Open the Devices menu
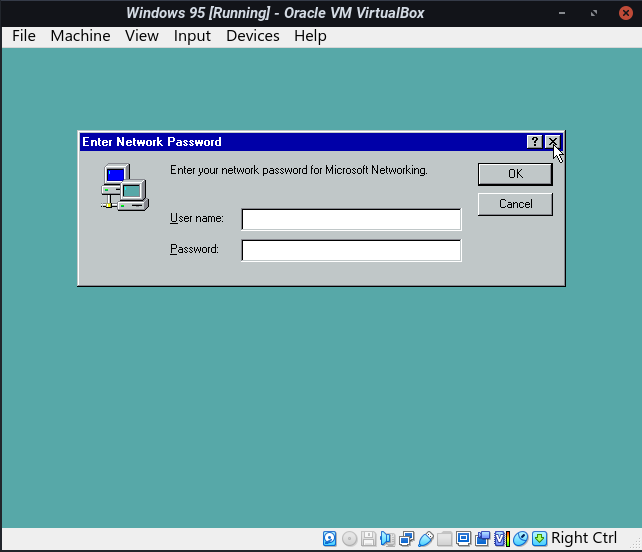This screenshot has height=552, width=642. [252, 36]
